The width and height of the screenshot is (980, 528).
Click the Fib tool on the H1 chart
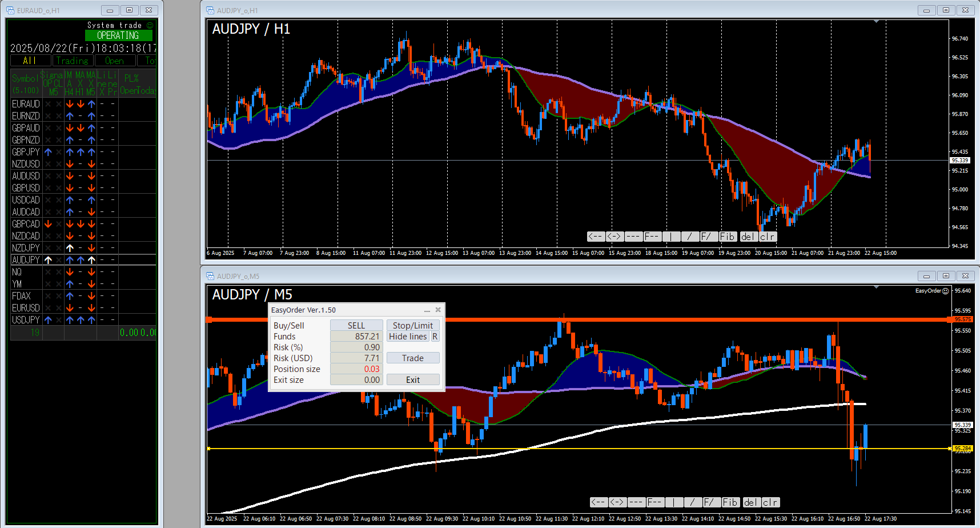pyautogui.click(x=728, y=237)
